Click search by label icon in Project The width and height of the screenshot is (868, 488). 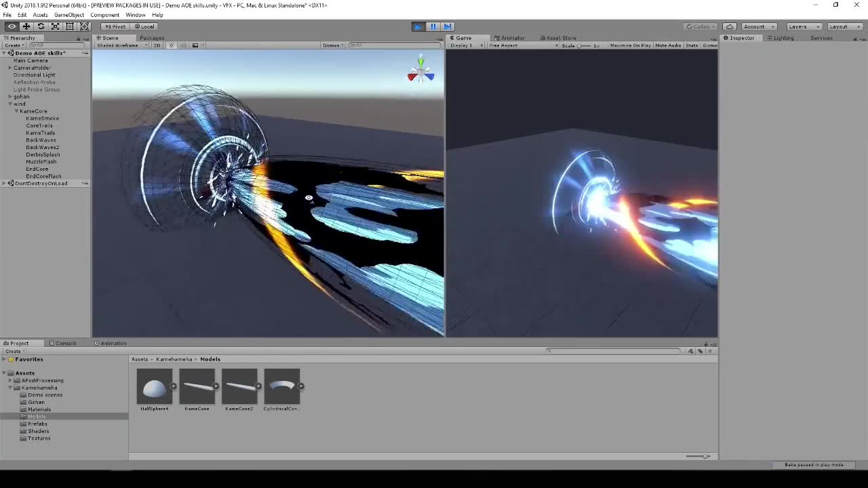pyautogui.click(x=701, y=351)
